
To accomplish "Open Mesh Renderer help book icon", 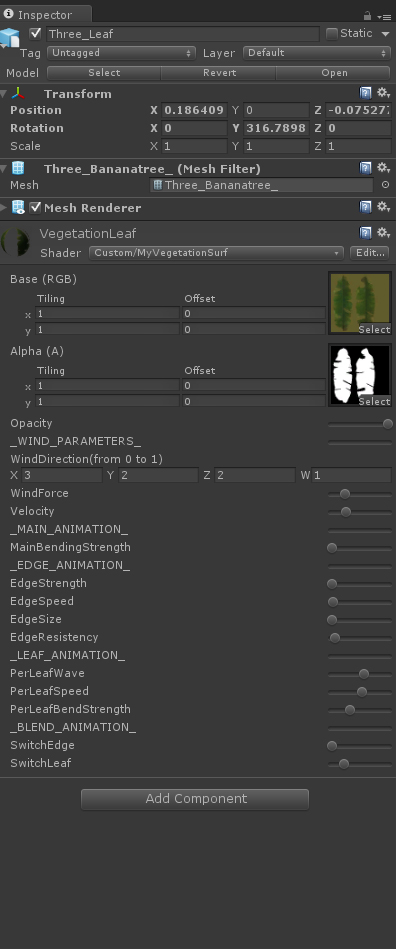I will click(x=365, y=207).
